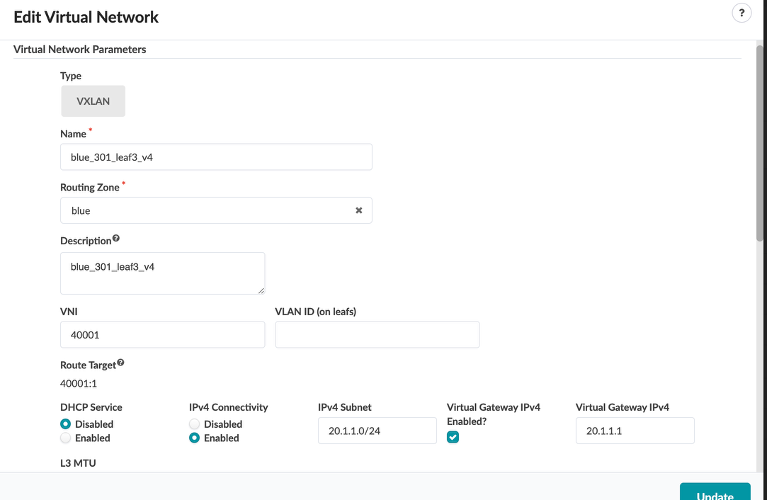Select IPv4 Connectivity Enabled option
Viewport: 768px width, 500px height.
[195, 438]
